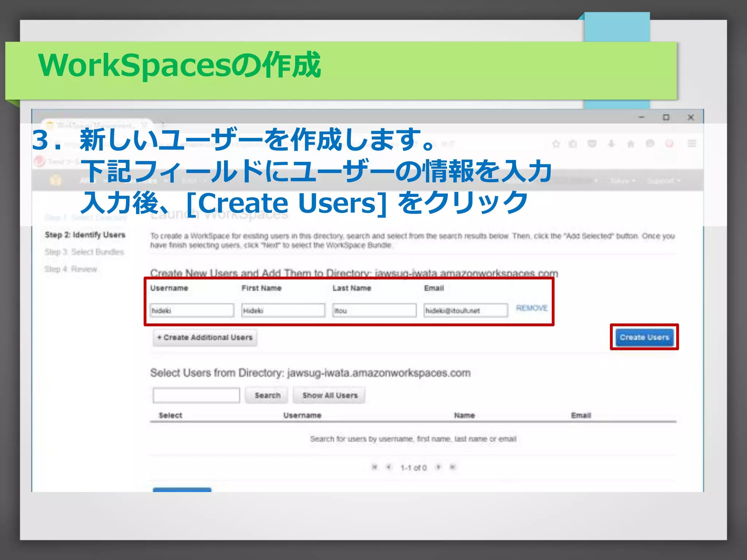Screen dimensions: 747x560
Task: Open the bookmarks clipboard icon in the browser toolbar
Action: [x=573, y=144]
